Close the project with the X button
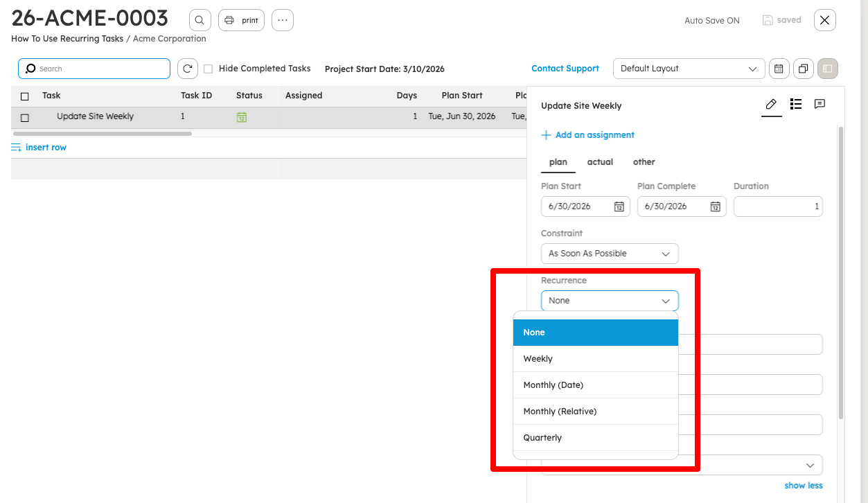This screenshot has height=503, width=868. [x=824, y=20]
